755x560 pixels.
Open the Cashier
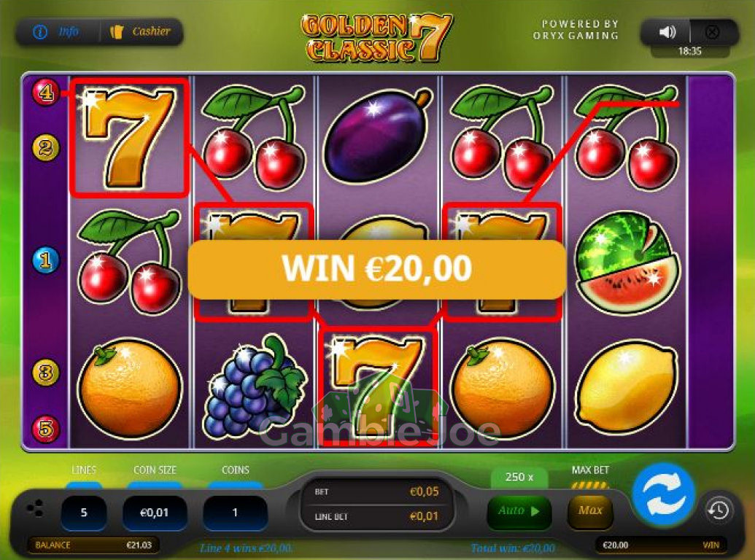tap(140, 32)
